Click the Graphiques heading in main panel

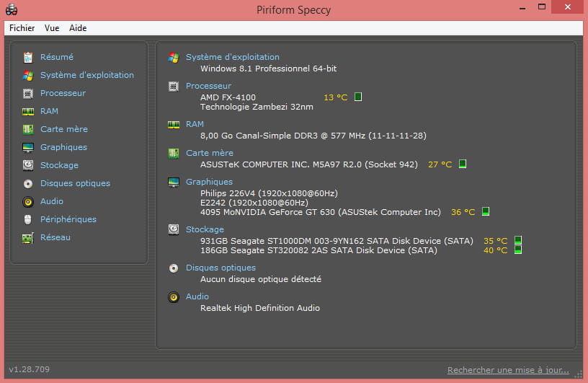[x=209, y=182]
